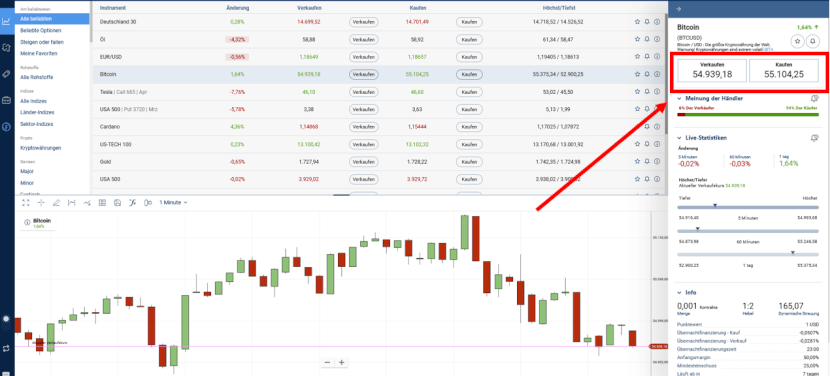Open Major currencies category
Image resolution: width=830 pixels, height=376 pixels.
coord(27,171)
